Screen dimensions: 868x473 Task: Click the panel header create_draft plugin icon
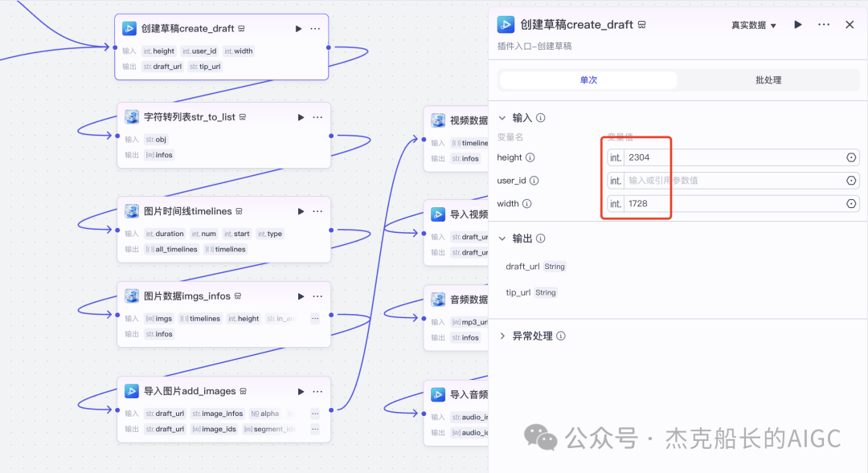tap(506, 24)
